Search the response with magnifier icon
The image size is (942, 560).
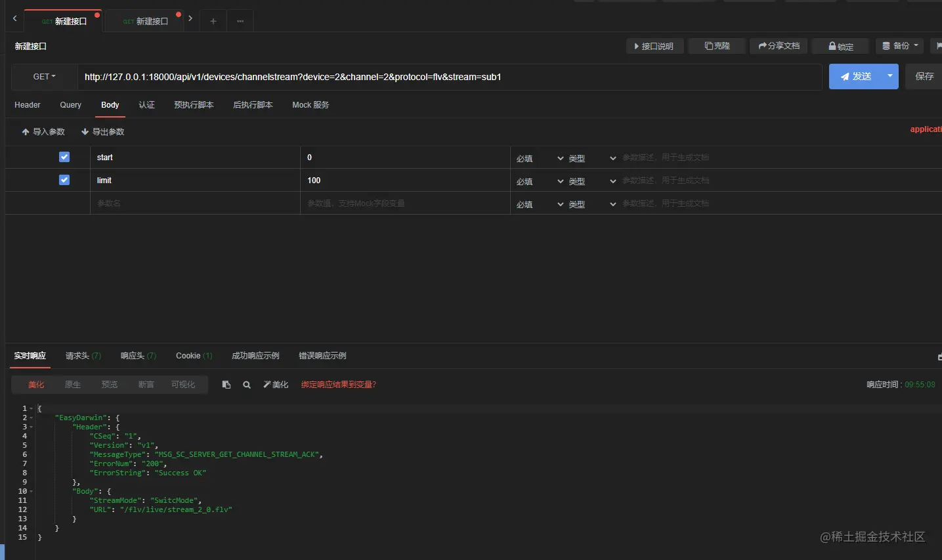(247, 385)
